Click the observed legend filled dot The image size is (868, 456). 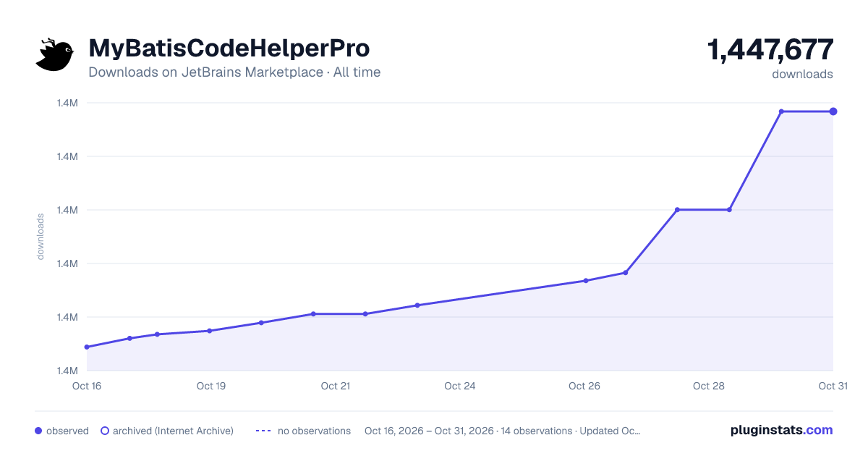[x=38, y=431]
